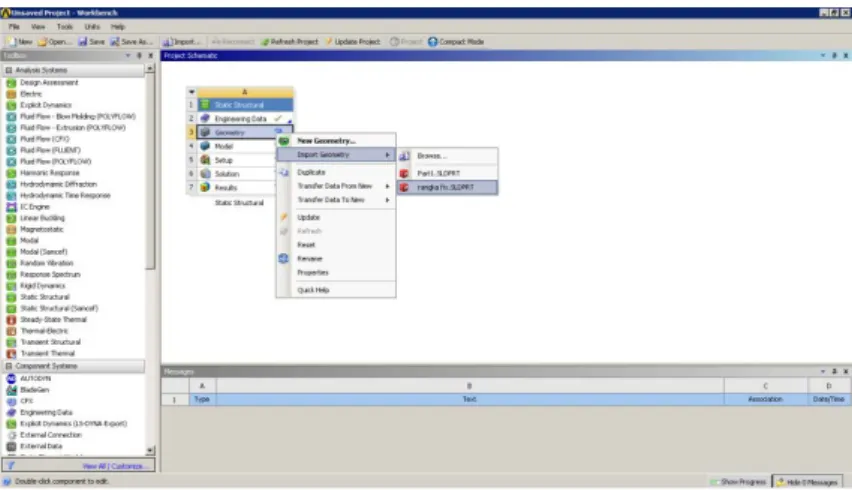
Task: Click the New project toolbar button
Action: coord(20,42)
